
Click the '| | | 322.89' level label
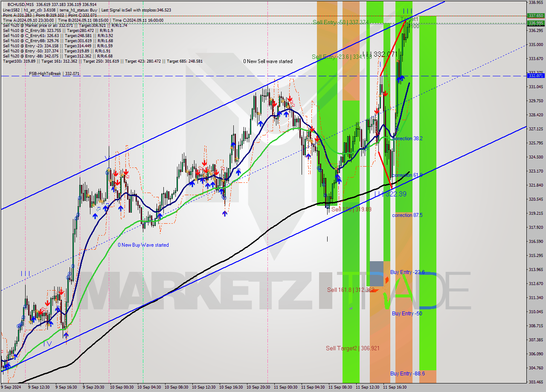(x=390, y=194)
